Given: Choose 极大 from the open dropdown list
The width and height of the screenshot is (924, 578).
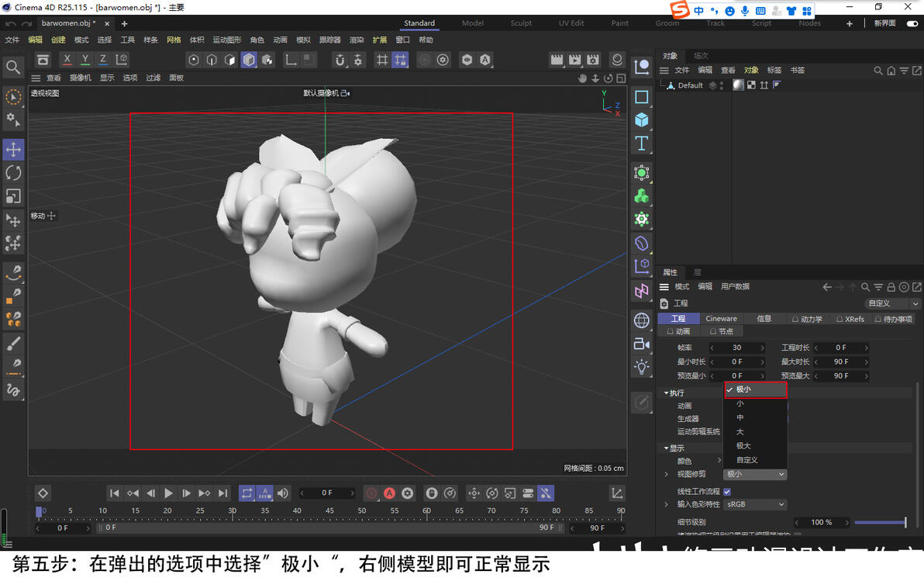Looking at the screenshot, I should click(x=743, y=446).
